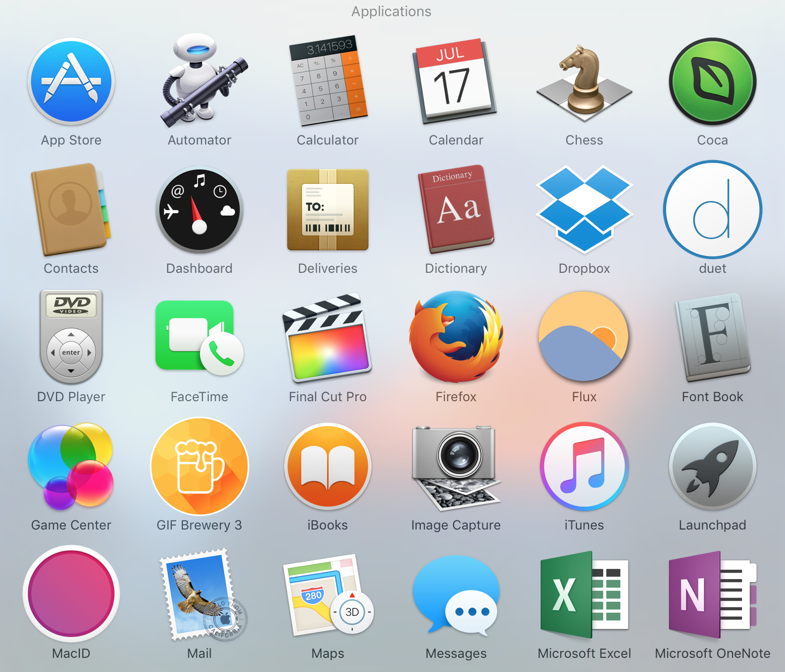Open Final Cut Pro

click(327, 338)
